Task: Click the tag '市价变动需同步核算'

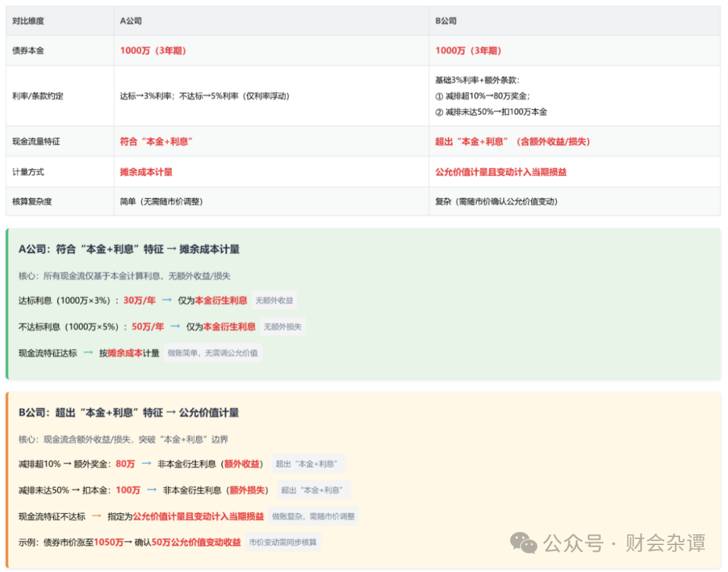Action: (x=282, y=542)
